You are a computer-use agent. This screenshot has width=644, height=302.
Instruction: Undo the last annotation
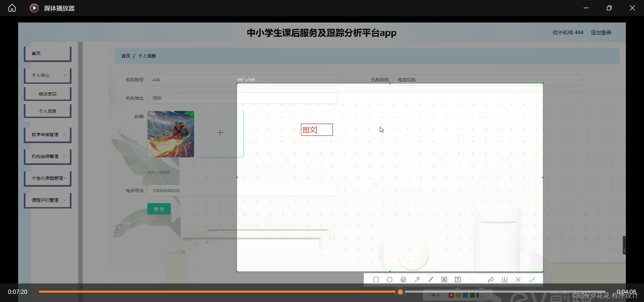pyautogui.click(x=472, y=279)
